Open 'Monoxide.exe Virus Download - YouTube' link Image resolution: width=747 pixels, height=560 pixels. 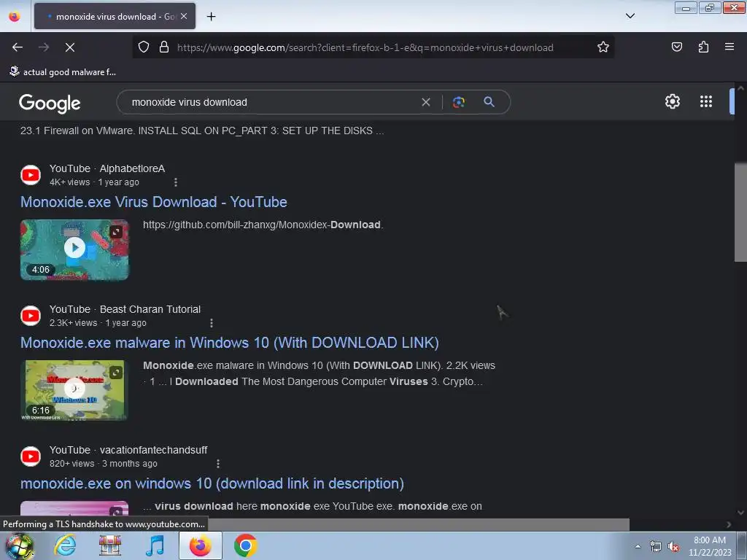point(153,202)
